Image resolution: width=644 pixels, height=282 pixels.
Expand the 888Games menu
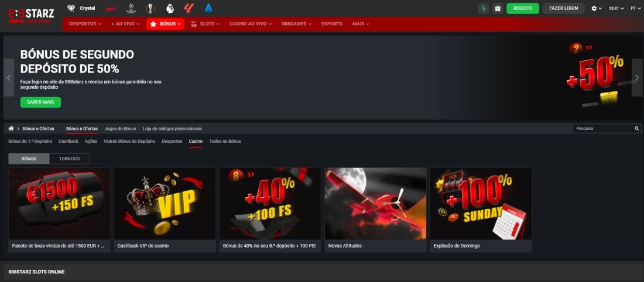coord(297,24)
